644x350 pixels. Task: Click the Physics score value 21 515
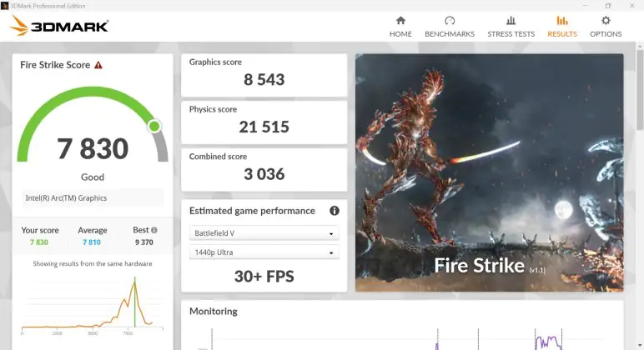264,127
